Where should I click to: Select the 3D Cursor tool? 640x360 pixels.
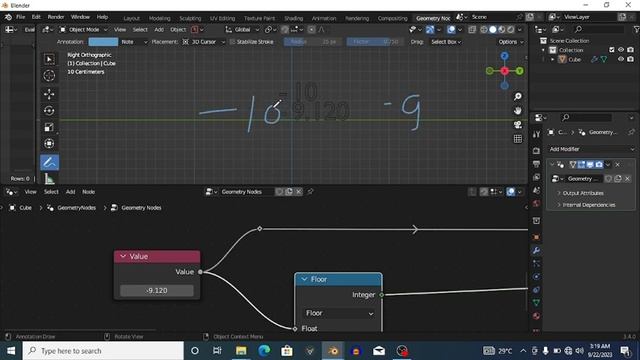tap(49, 76)
